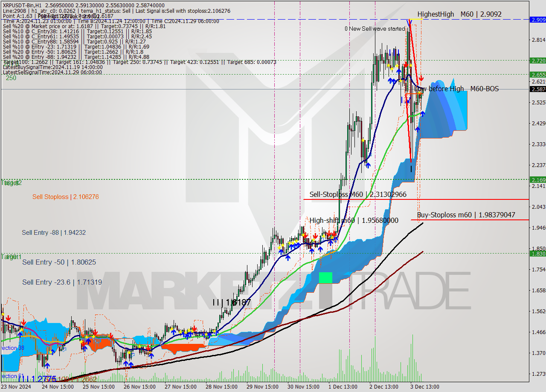This screenshot has width=546, height=392.
Task: Click the LatestSellSignalTime:2024.11.29 06:00:00 line
Action: click(52, 72)
